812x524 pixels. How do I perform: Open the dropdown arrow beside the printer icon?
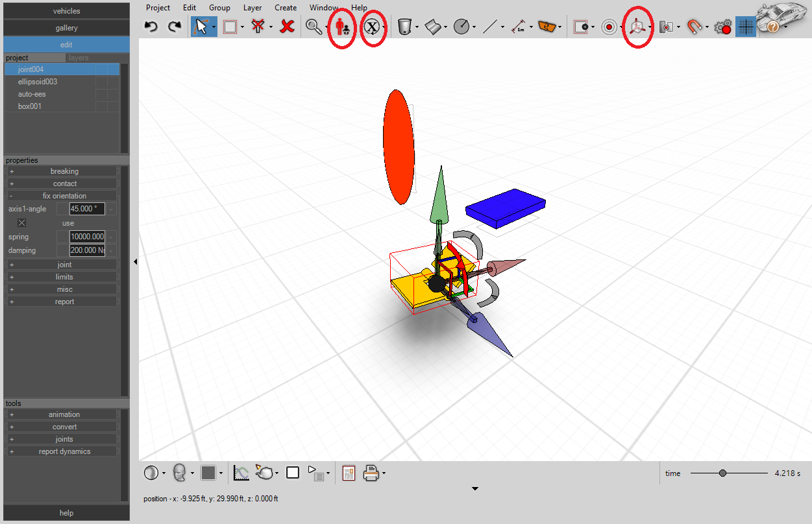pyautogui.click(x=384, y=473)
